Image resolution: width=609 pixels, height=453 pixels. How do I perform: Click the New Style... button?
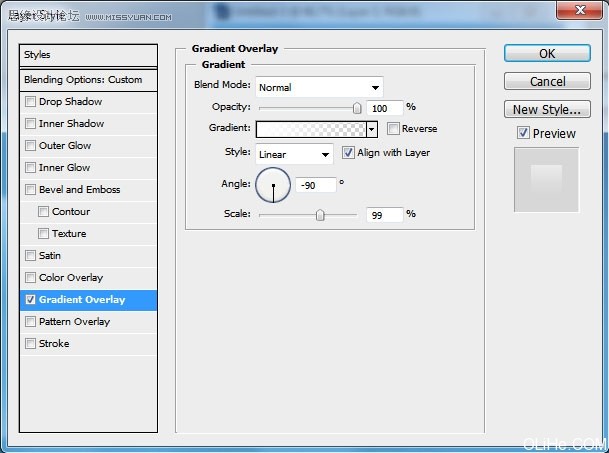pyautogui.click(x=547, y=109)
